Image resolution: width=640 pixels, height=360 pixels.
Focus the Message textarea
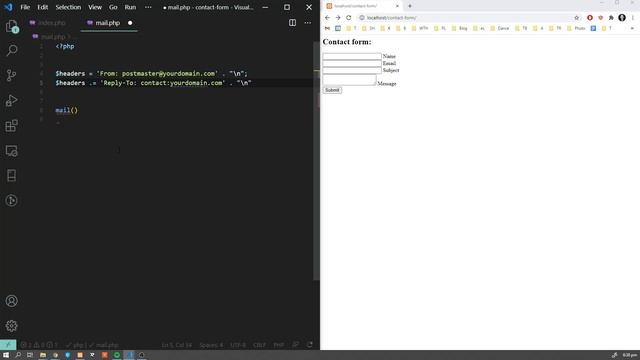click(349, 80)
